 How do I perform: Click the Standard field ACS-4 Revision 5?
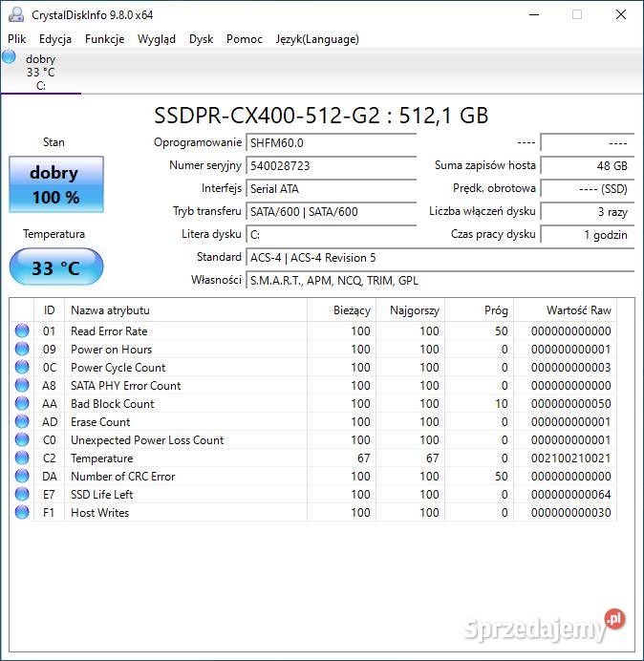(440, 257)
